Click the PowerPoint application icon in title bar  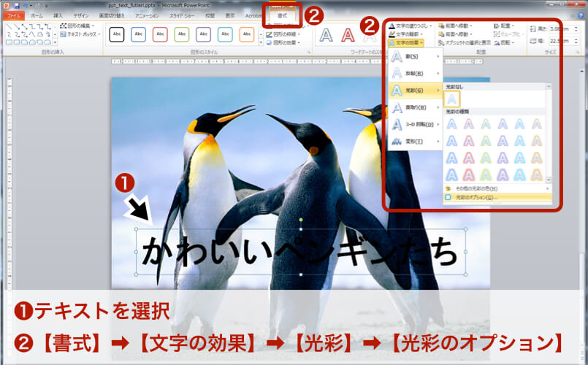pyautogui.click(x=6, y=6)
